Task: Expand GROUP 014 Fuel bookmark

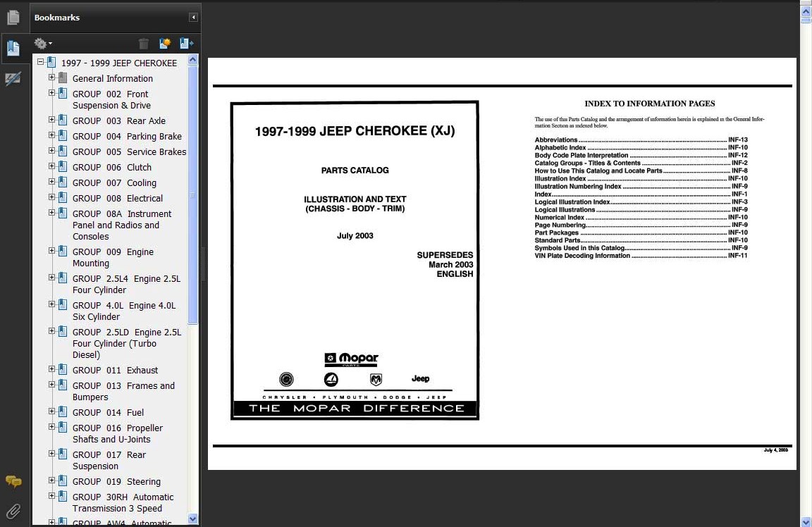Action: 51,412
